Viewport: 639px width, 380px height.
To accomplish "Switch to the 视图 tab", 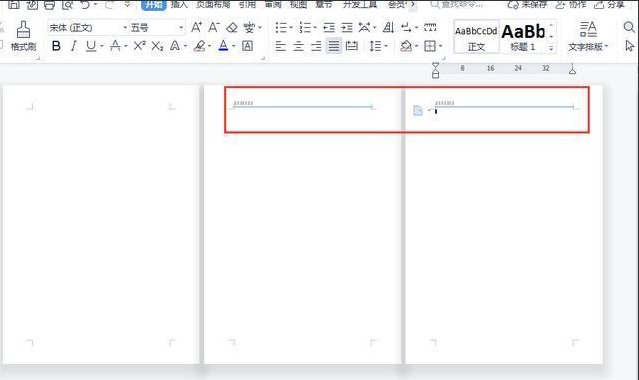I will point(298,4).
